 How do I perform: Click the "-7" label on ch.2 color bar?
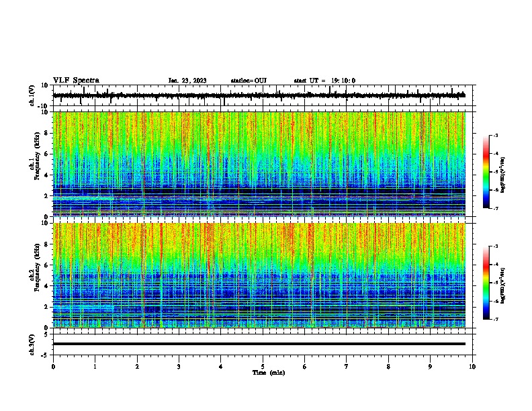495,319
